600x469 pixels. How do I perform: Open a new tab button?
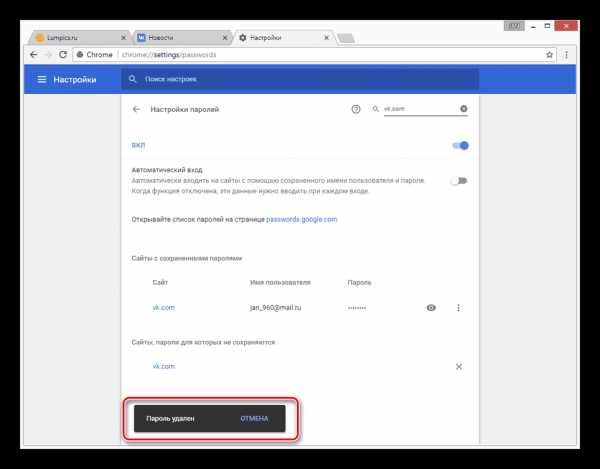346,38
